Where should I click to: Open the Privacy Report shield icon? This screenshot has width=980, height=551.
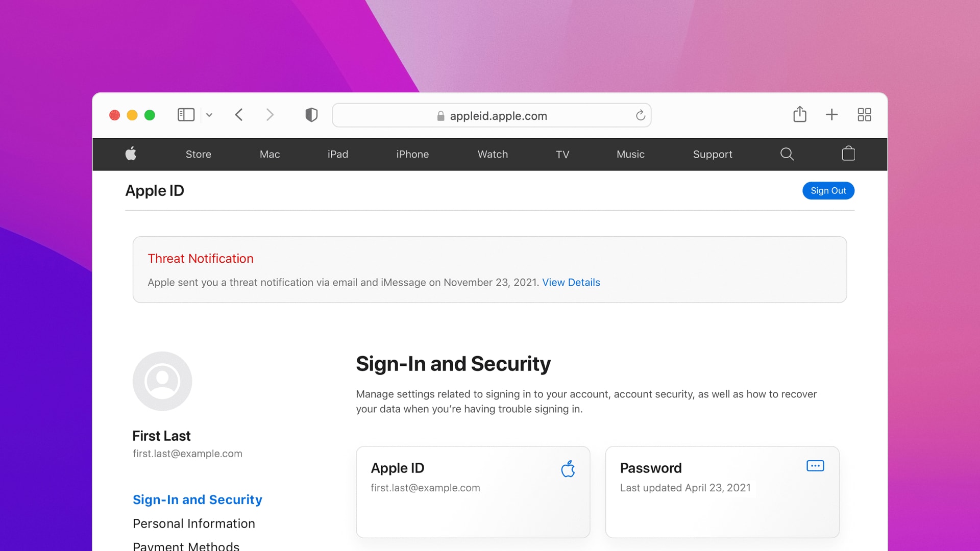click(x=311, y=115)
